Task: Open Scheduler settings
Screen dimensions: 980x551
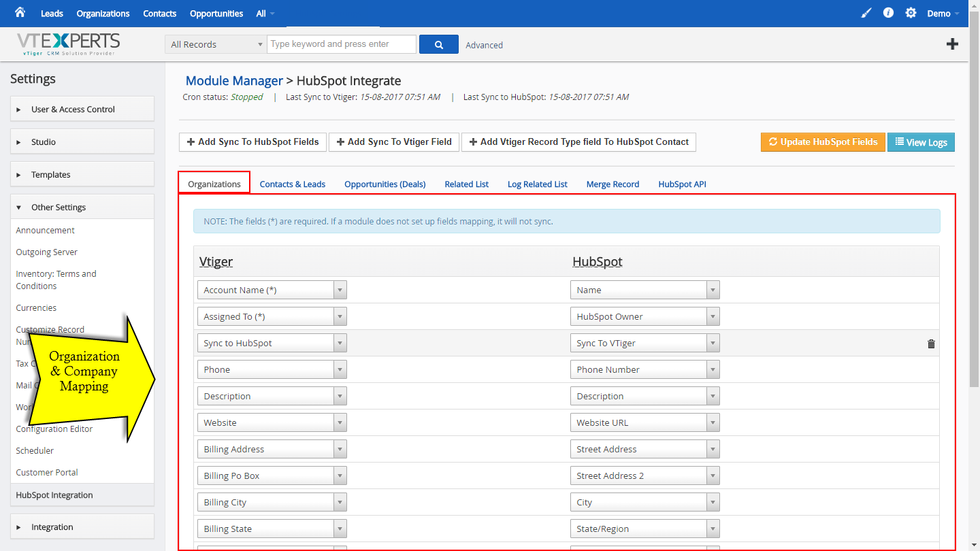Action: click(35, 451)
